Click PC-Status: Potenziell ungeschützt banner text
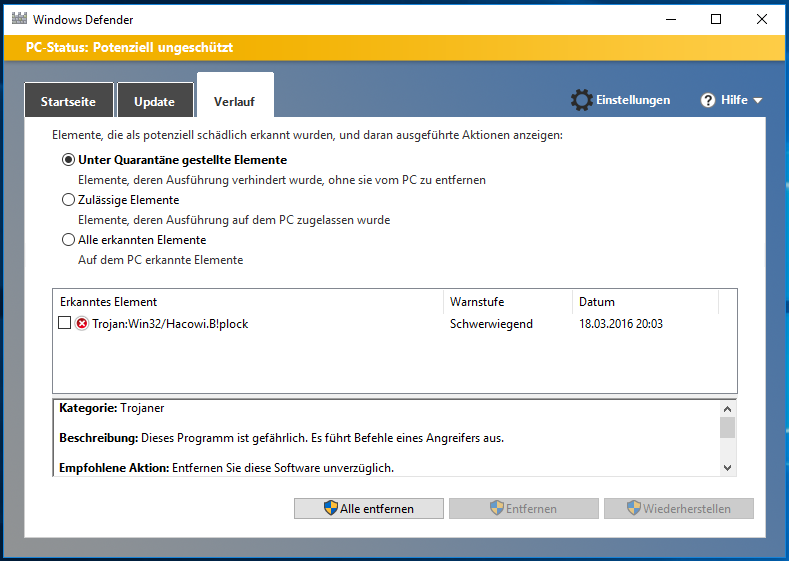 tap(129, 48)
